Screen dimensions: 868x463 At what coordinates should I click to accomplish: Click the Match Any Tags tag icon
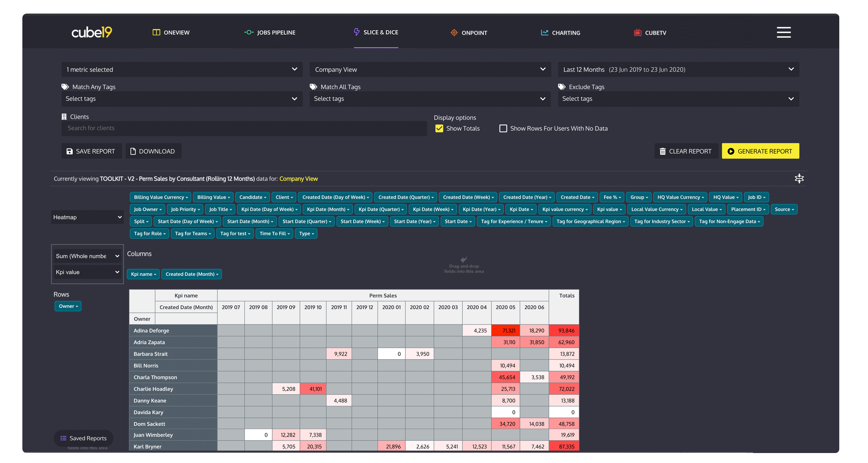pos(65,87)
